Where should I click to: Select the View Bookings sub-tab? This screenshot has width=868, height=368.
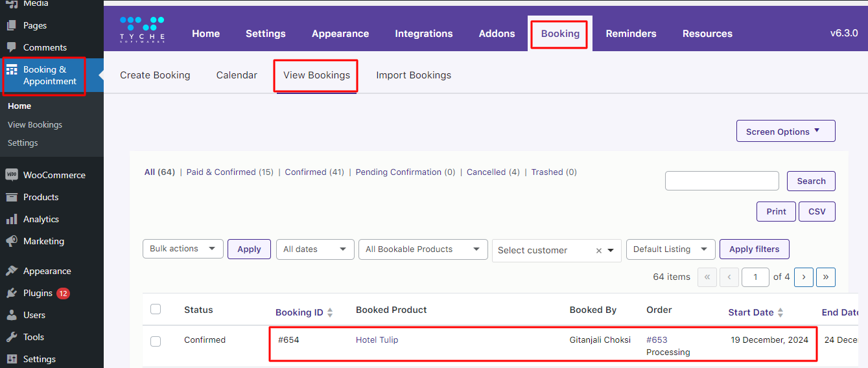[x=316, y=75]
